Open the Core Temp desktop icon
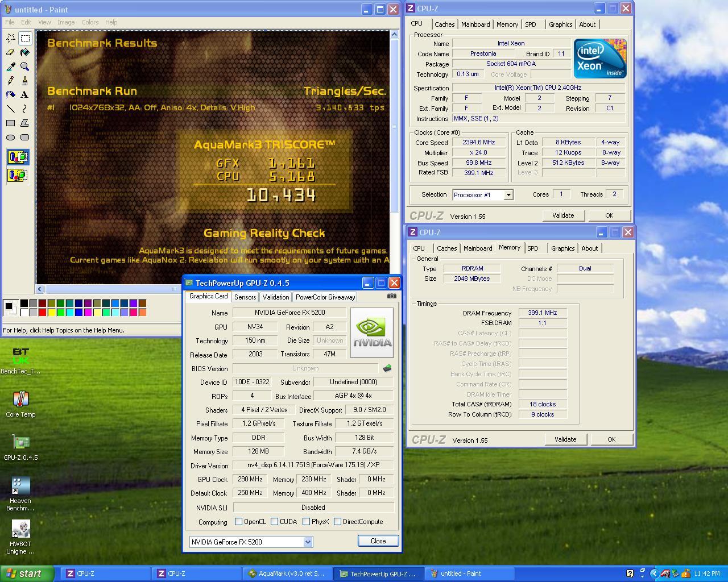This screenshot has height=582, width=728. (x=20, y=404)
